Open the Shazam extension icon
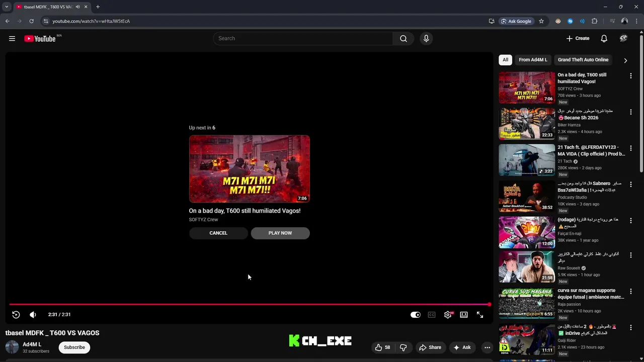Screen dimensions: 644x362 click(570, 21)
